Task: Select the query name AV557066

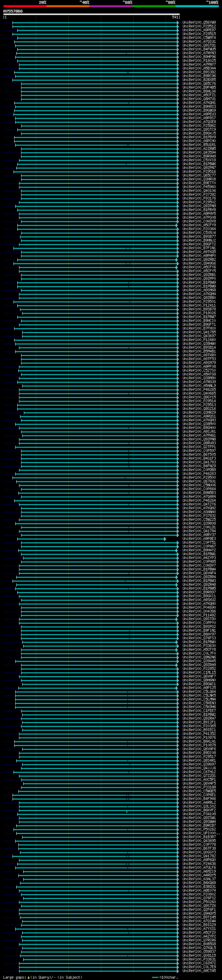Action: click(13, 11)
